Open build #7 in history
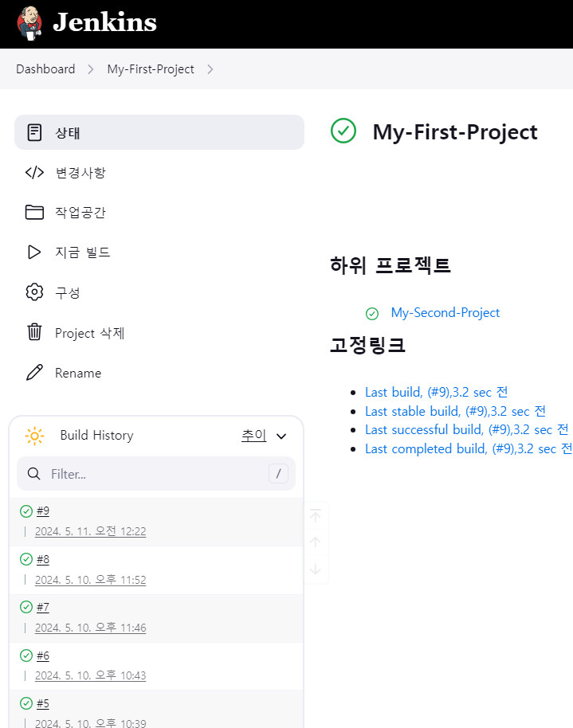 click(43, 607)
